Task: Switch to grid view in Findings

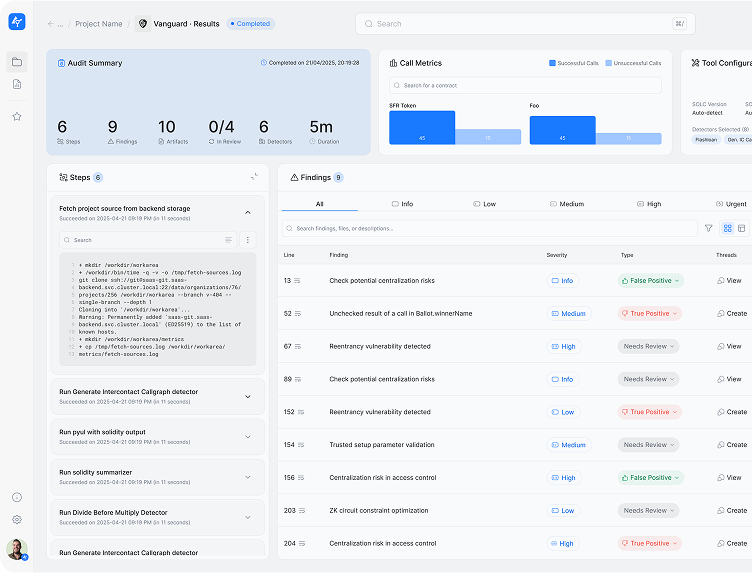Action: click(728, 228)
